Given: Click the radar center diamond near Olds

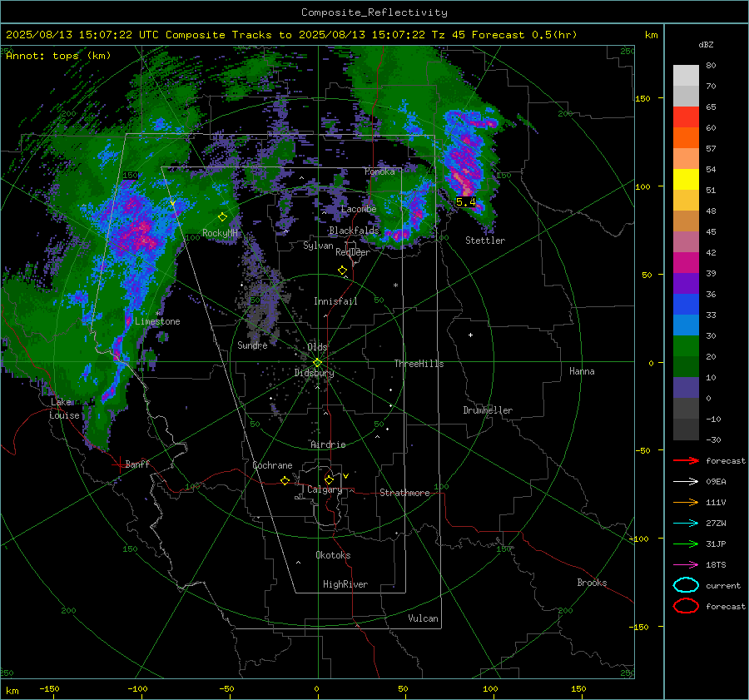Looking at the screenshot, I should click(x=318, y=363).
